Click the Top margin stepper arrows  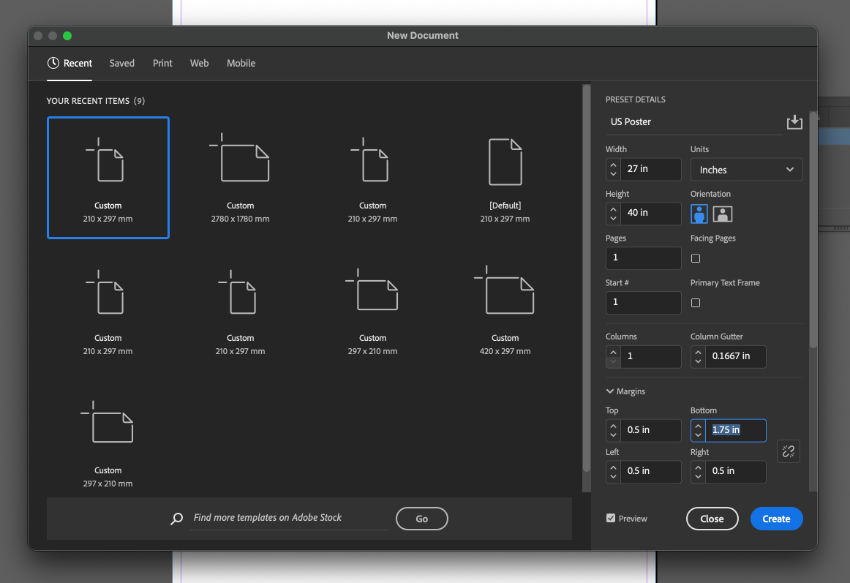point(613,430)
